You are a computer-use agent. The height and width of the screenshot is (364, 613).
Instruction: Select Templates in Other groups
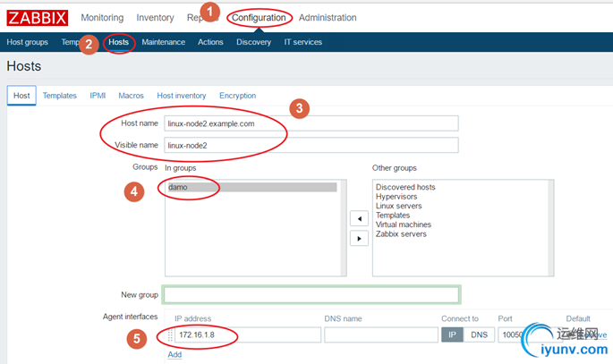(393, 216)
